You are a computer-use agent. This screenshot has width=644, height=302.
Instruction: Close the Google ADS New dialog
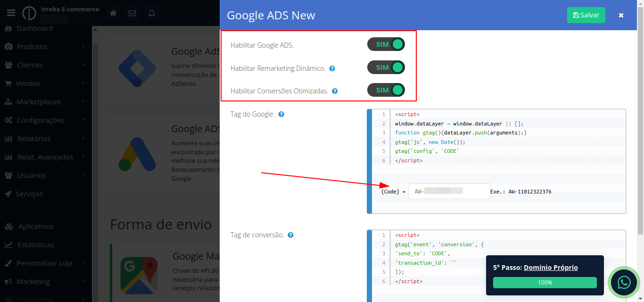621,15
